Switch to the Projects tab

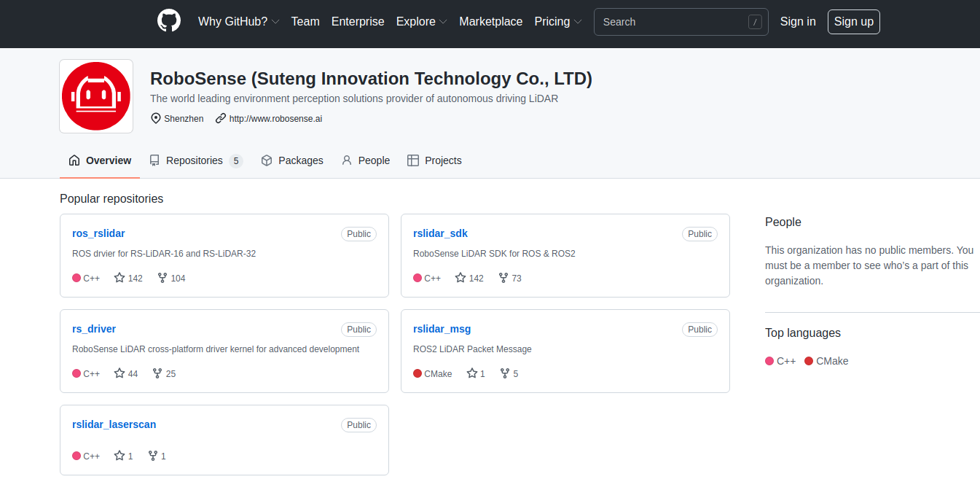coord(434,160)
